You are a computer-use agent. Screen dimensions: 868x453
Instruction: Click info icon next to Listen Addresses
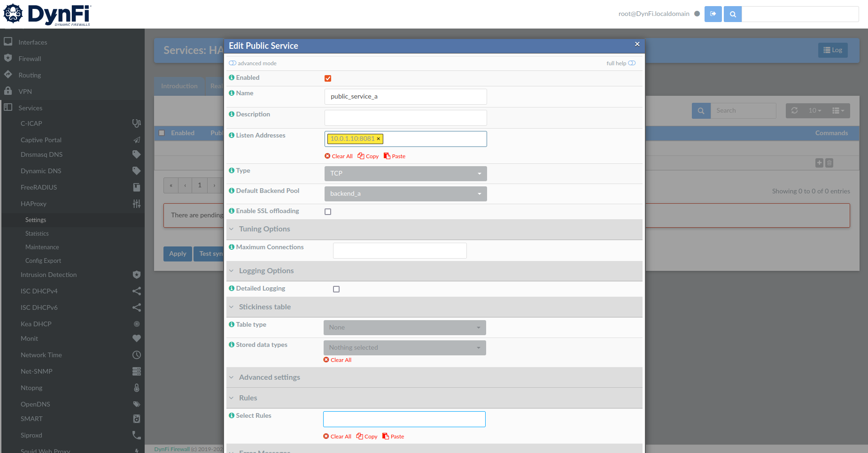(232, 135)
